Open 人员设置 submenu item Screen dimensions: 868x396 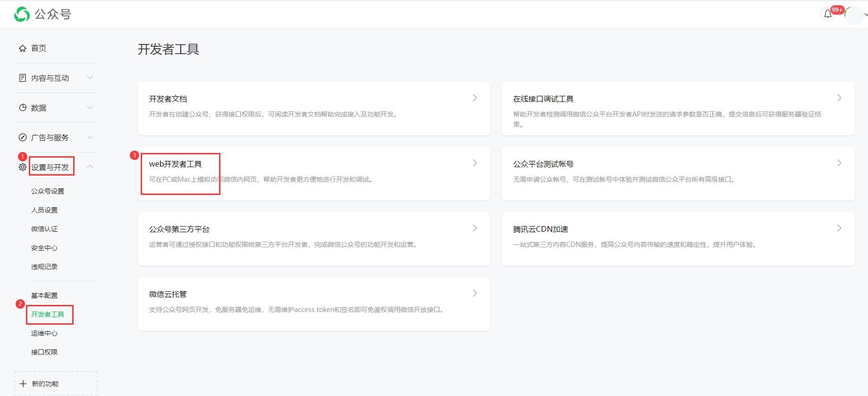[44, 210]
